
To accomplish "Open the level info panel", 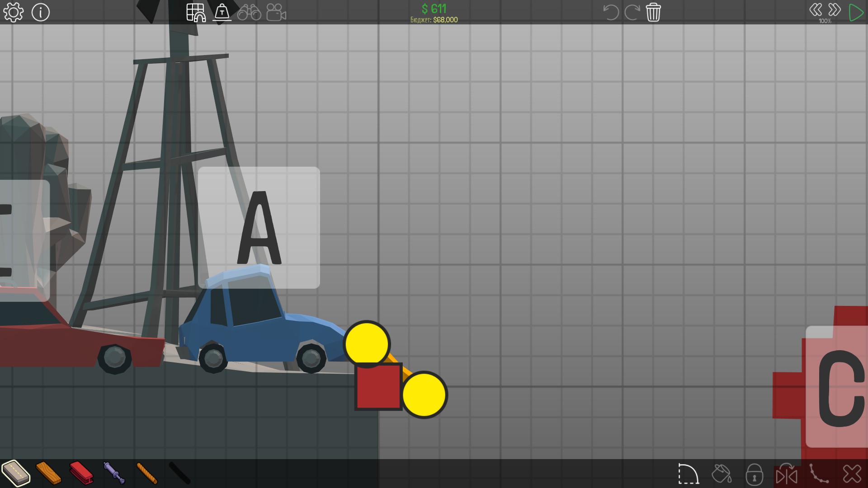I will tap(41, 12).
